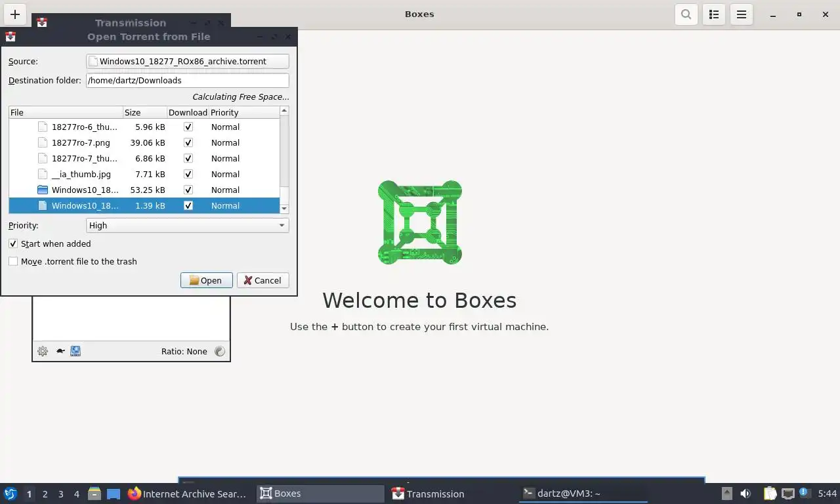Screen dimensions: 840x504
Task: Switch to workspace 3 on taskbar
Action: pyautogui.click(x=61, y=493)
